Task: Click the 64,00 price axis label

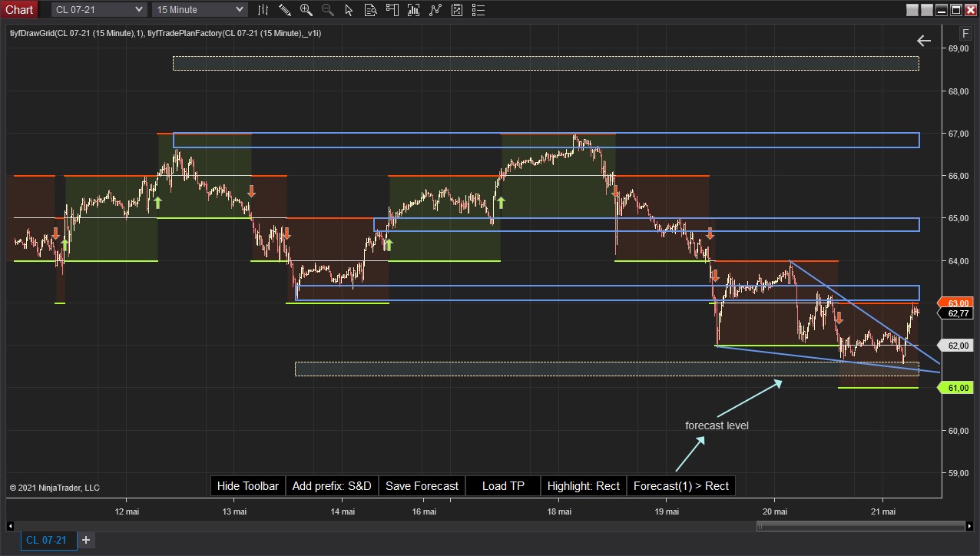Action: point(958,261)
